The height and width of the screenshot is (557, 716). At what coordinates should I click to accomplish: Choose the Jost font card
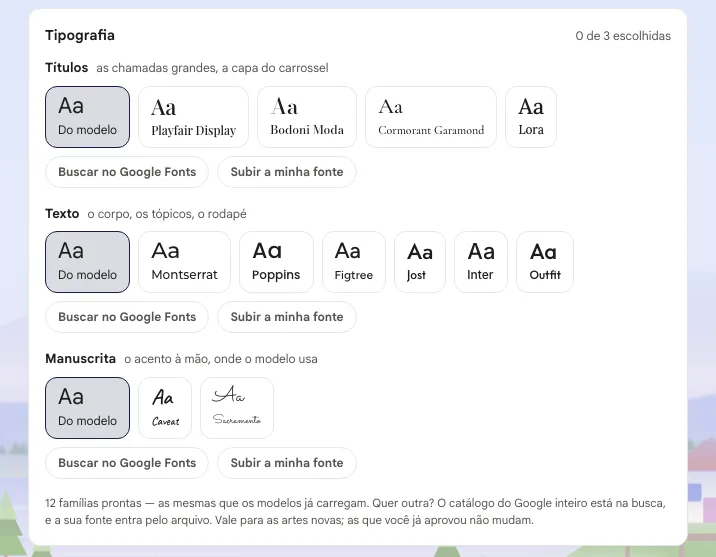click(x=420, y=262)
